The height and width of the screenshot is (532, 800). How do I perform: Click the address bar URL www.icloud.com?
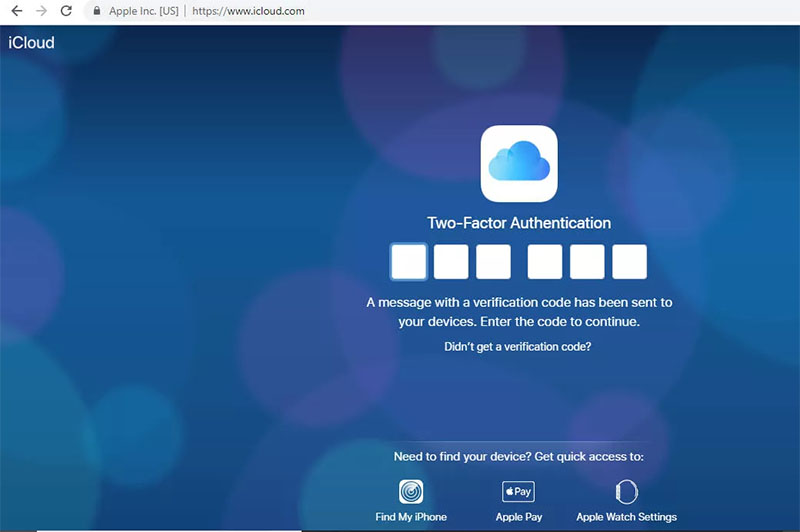coord(248,11)
